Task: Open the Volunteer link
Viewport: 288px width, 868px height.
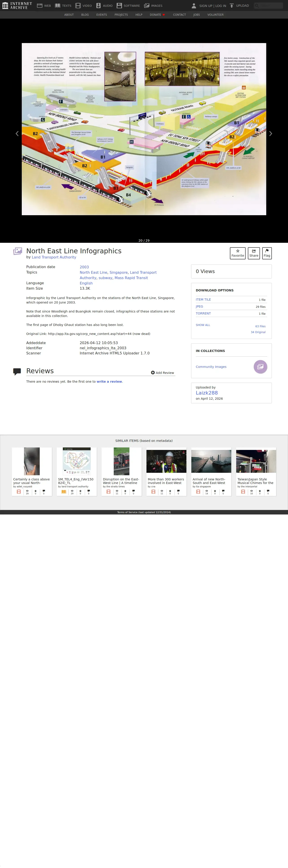Action: [x=216, y=15]
